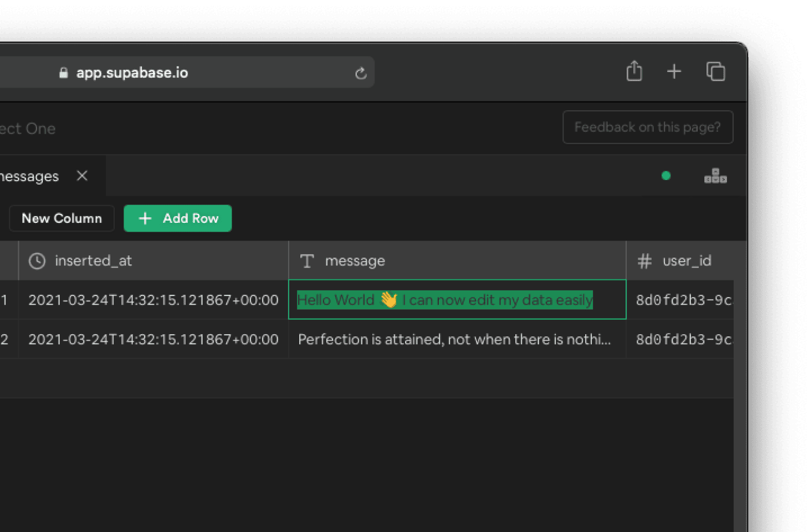Toggle the green realtime status indicator
The width and height of the screenshot is (809, 532).
click(x=666, y=176)
